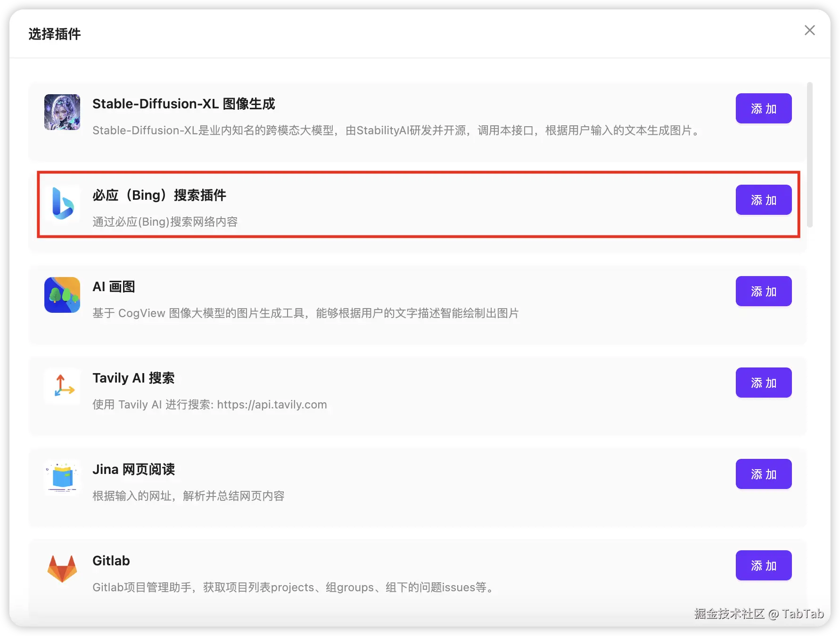
Task: Add the Jina 网页阅读 plugin
Action: tap(764, 474)
